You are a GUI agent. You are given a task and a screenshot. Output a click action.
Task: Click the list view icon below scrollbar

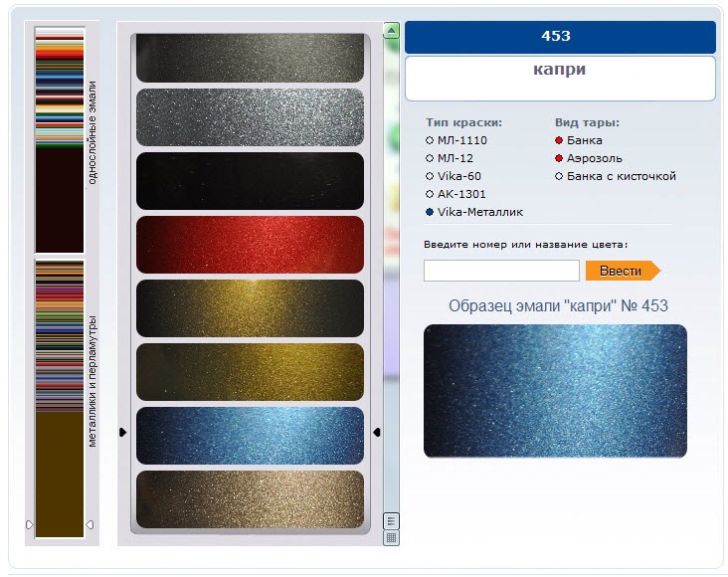tap(391, 520)
